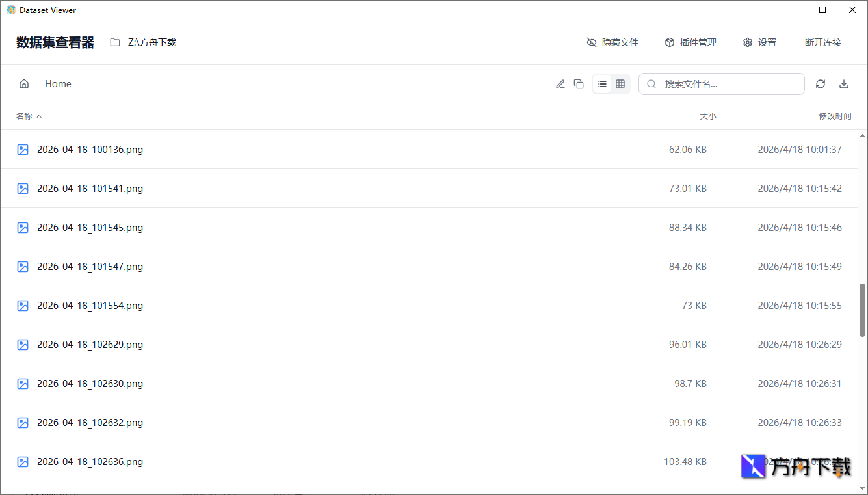This screenshot has height=495, width=868.
Task: Focus the 搜索文件名 search field
Action: (728, 84)
